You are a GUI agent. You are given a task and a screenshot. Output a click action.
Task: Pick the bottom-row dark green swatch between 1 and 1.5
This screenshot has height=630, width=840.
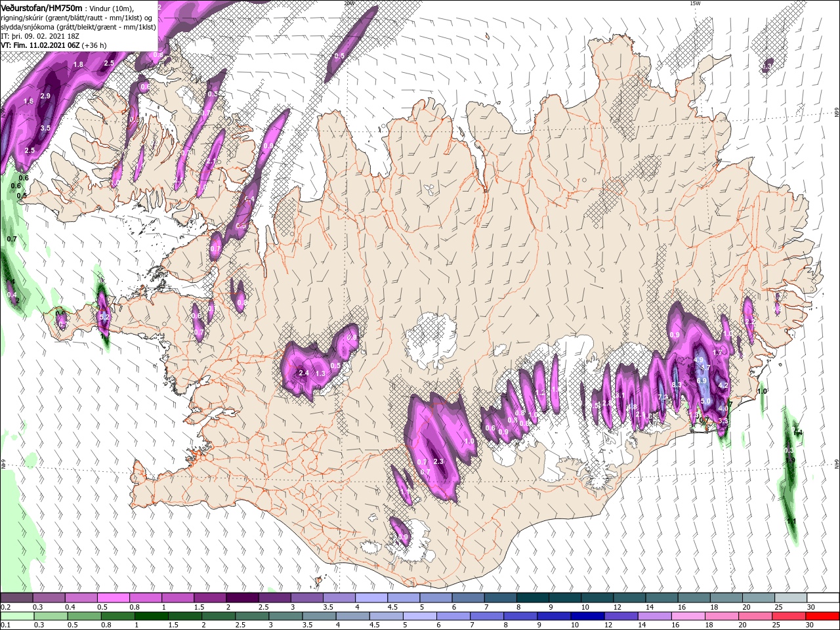tap(151, 616)
